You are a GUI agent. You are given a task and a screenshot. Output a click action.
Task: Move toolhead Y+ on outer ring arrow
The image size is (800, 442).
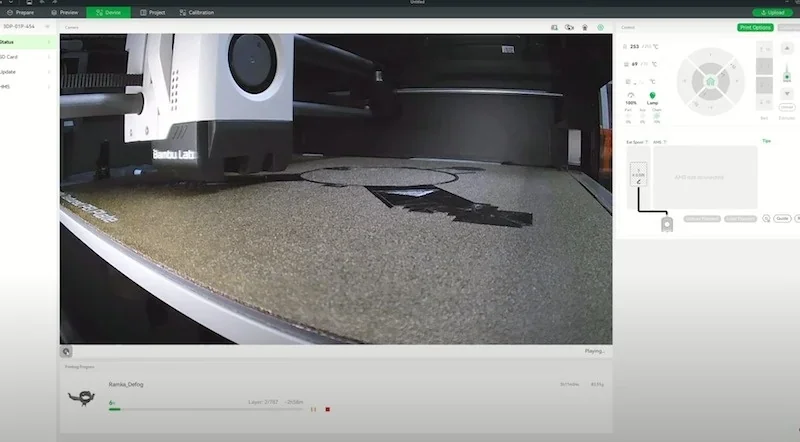point(710,53)
